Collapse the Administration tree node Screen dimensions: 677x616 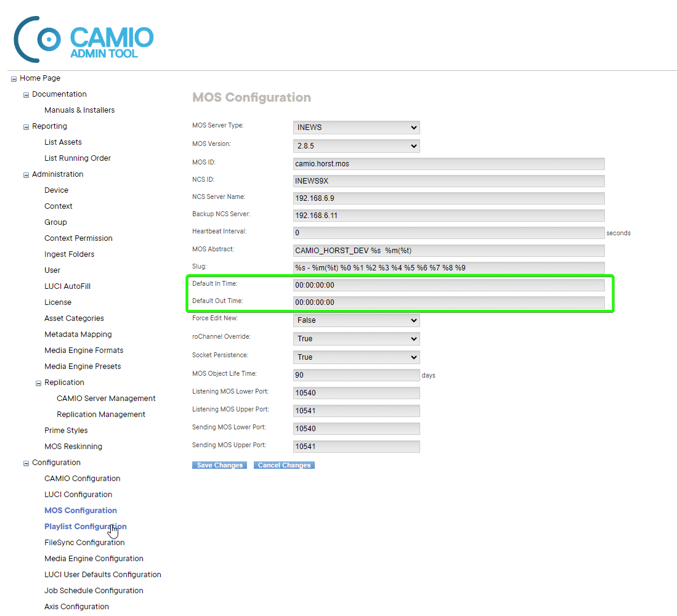click(26, 175)
